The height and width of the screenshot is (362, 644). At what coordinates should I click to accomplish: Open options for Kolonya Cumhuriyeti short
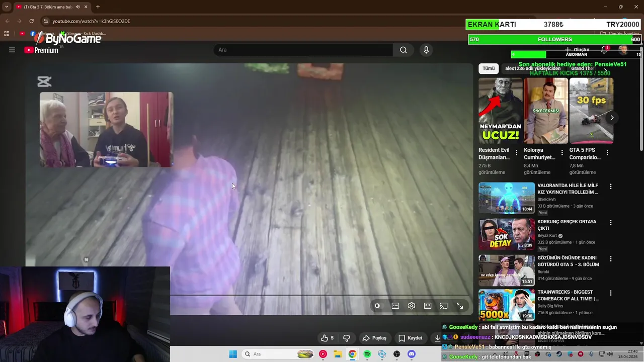562,152
